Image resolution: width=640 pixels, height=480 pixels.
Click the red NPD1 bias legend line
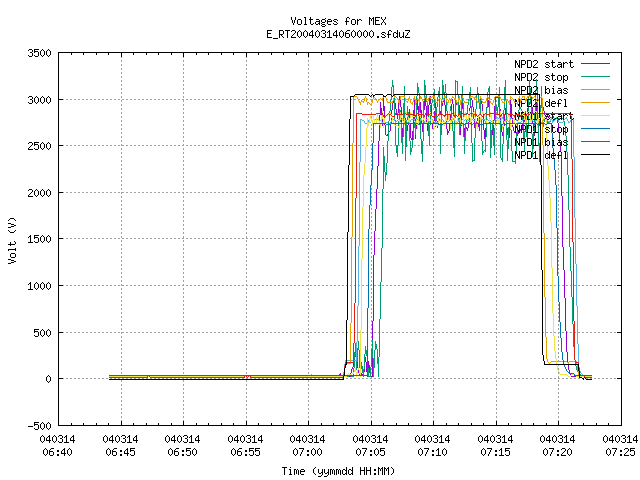coord(596,142)
